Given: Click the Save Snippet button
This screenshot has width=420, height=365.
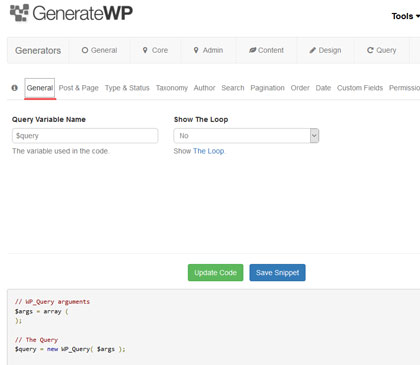Looking at the screenshot, I should click(277, 273).
